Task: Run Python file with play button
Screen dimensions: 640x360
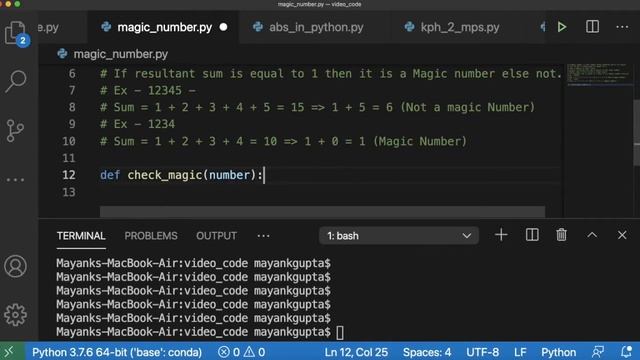Action: pyautogui.click(x=562, y=27)
